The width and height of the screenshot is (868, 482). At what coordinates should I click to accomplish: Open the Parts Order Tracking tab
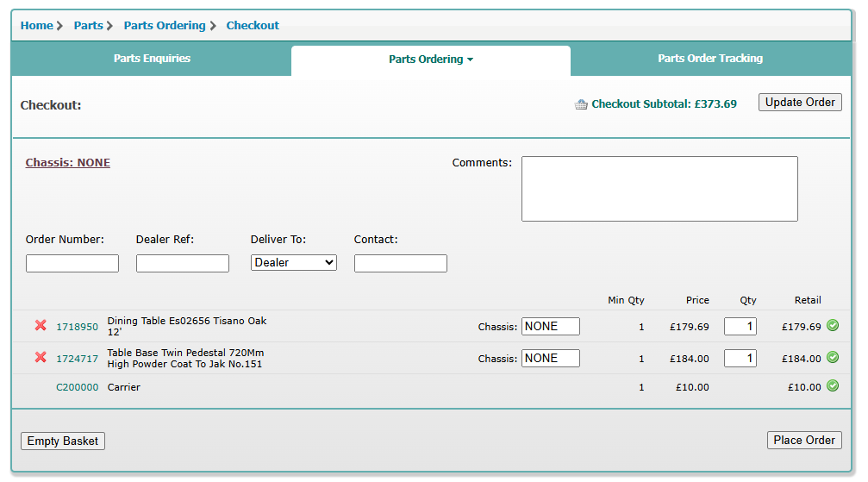click(710, 58)
